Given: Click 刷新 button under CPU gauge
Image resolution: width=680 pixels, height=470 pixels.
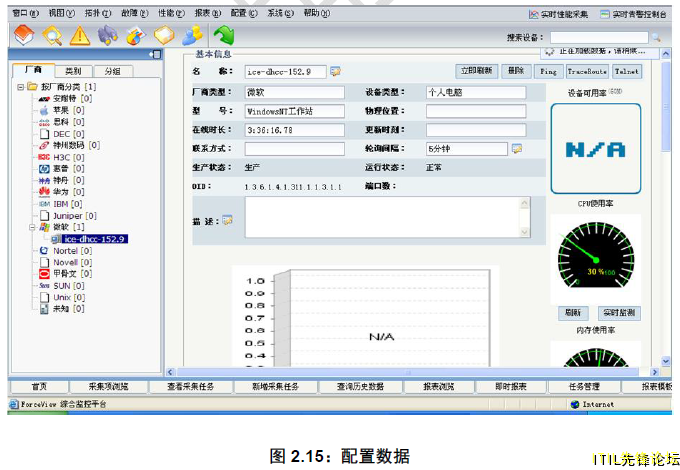Looking at the screenshot, I should [573, 313].
